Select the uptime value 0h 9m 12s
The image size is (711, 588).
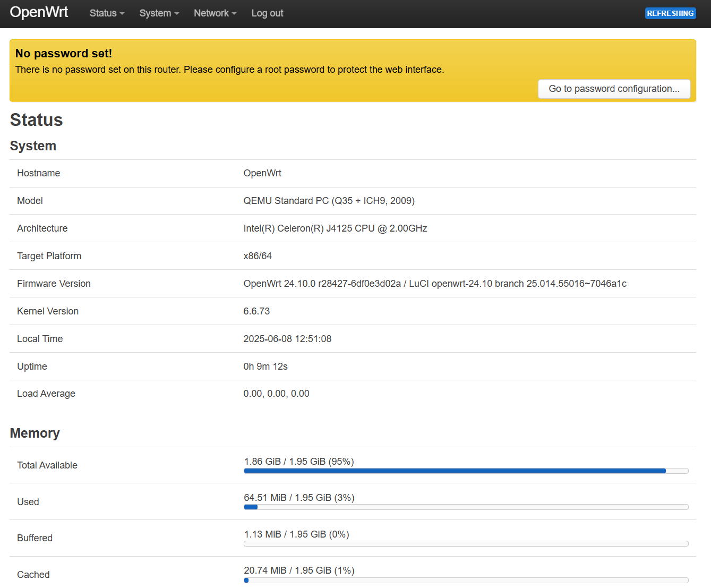pos(265,367)
